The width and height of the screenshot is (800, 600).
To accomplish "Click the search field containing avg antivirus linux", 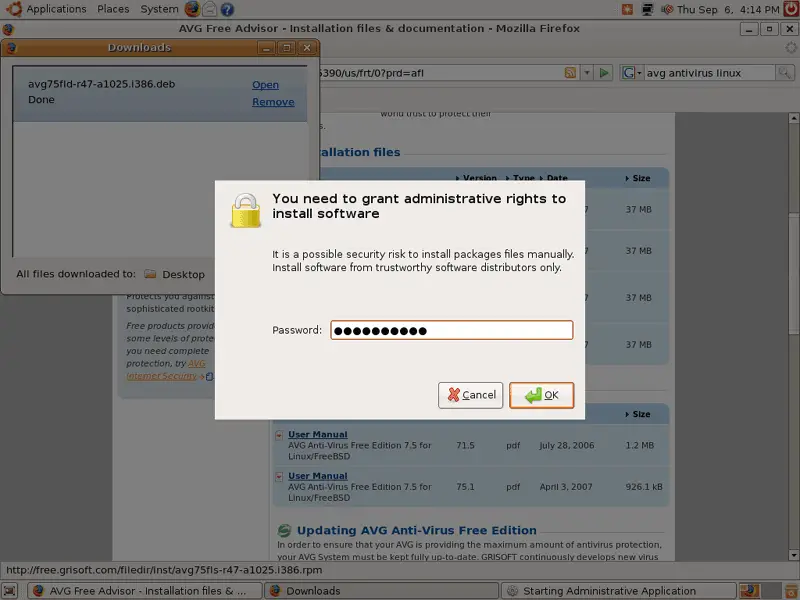I will coord(709,73).
